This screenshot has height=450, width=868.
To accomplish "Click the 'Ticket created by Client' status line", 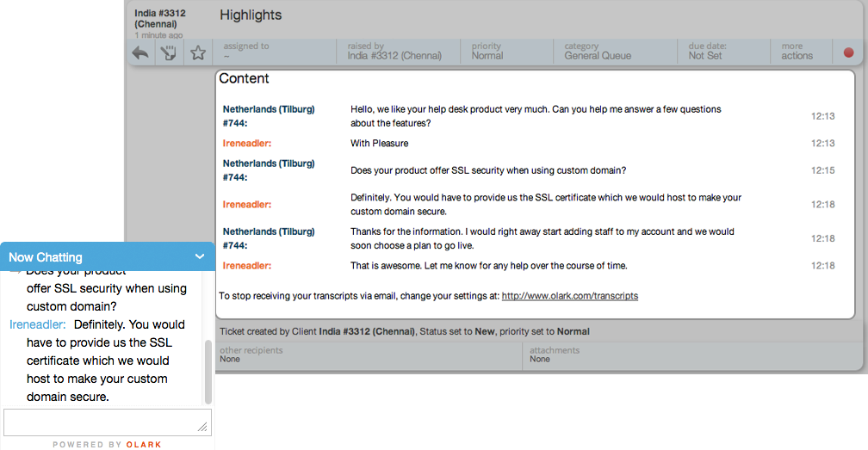I will pos(405,331).
